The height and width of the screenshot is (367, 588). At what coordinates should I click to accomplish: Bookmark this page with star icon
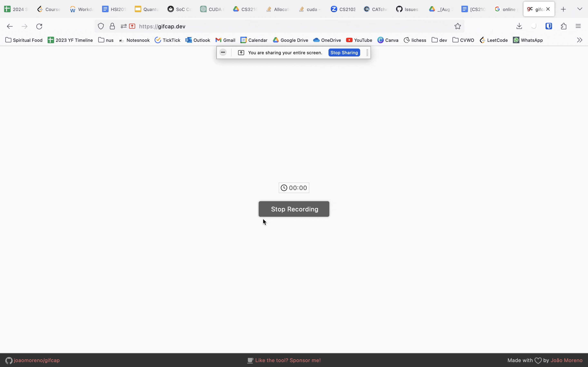(458, 26)
